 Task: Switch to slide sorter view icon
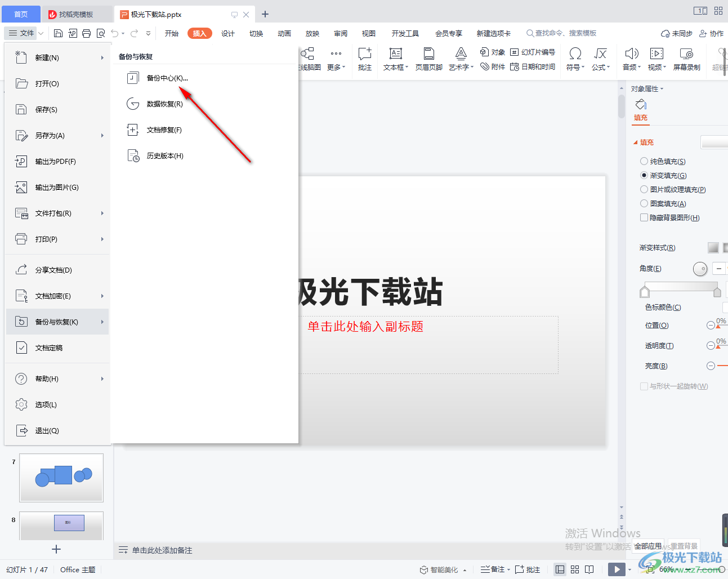pos(575,569)
